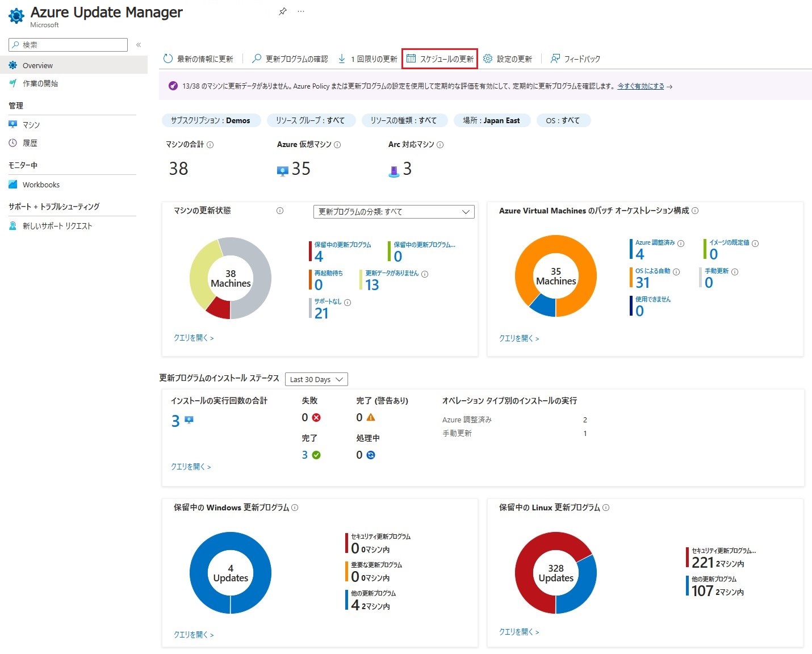Show info for サポートなし
The height and width of the screenshot is (654, 812).
tap(348, 303)
